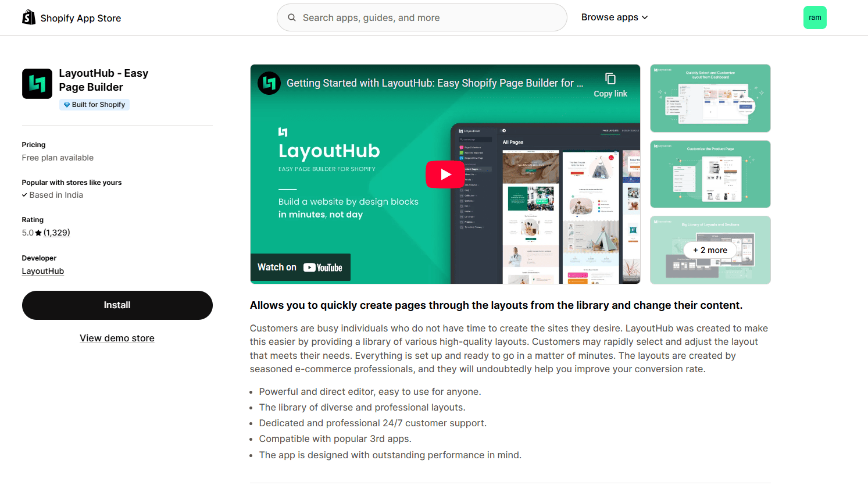Click the Free plan available text
868x485 pixels.
[x=58, y=158]
